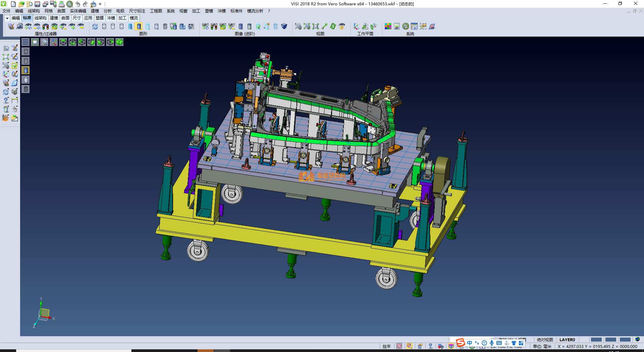The height and width of the screenshot is (352, 644).
Task: Expand the quick access toolbar dropdown arrow
Action: click(100, 4)
